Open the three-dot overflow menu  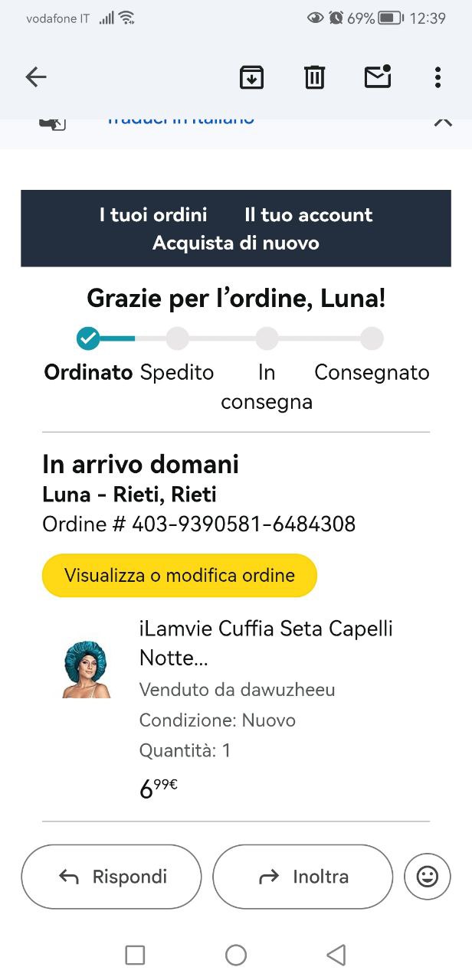click(x=438, y=77)
